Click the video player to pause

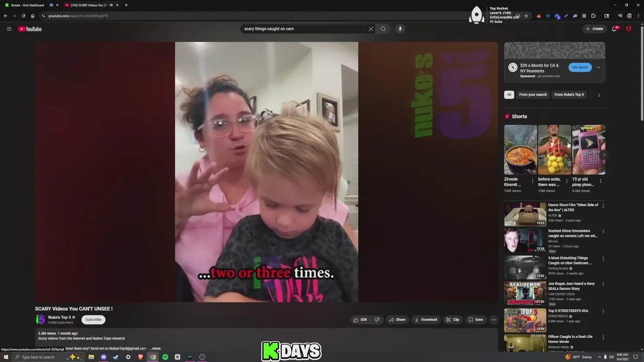point(266,172)
